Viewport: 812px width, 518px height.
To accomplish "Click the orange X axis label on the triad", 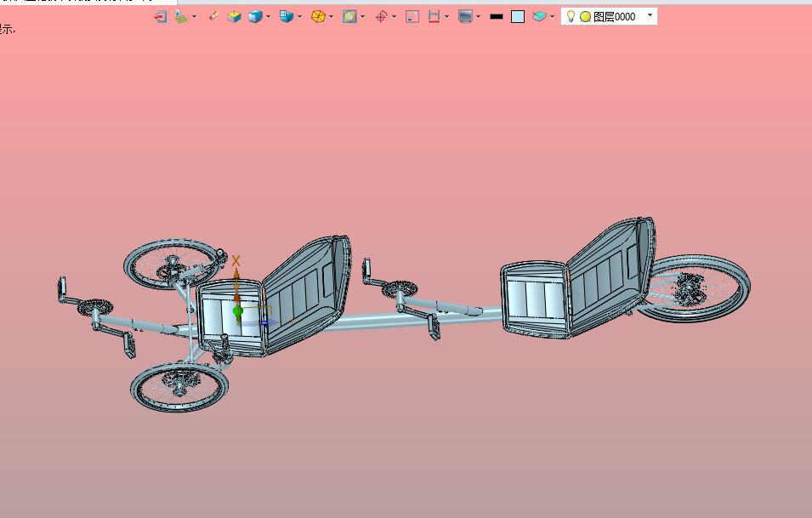I will tap(236, 261).
